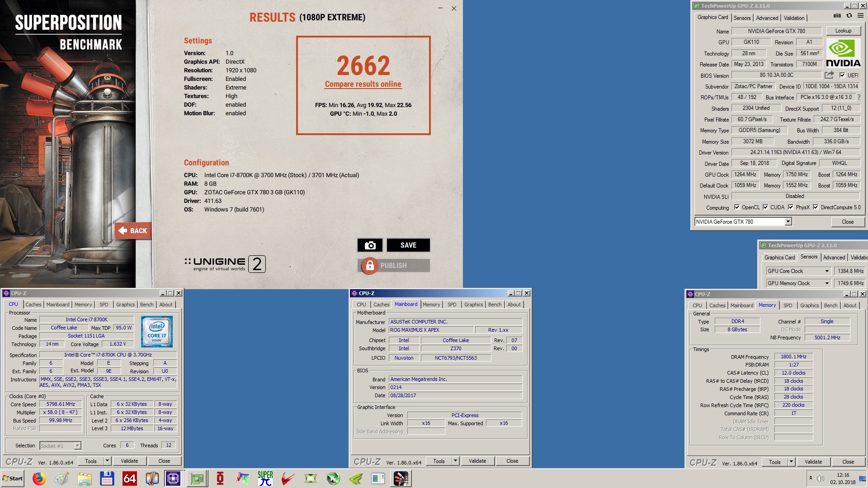Click the BIOS export share icon in GPU-Z

click(829, 75)
